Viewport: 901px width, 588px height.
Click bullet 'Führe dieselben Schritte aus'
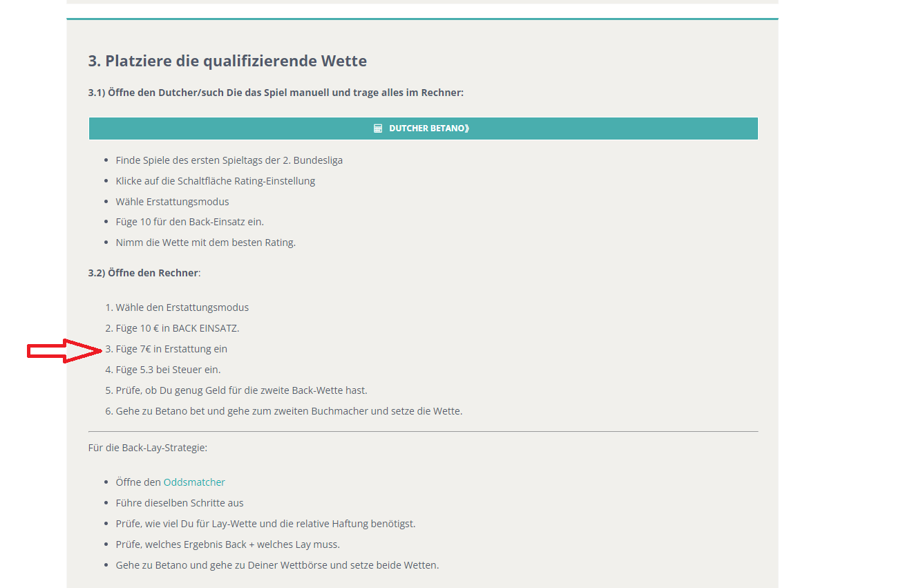pos(180,503)
